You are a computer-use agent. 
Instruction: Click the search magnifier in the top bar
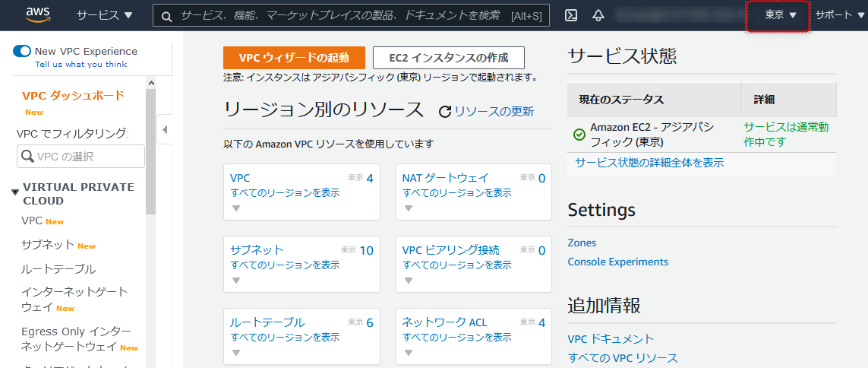(x=166, y=16)
